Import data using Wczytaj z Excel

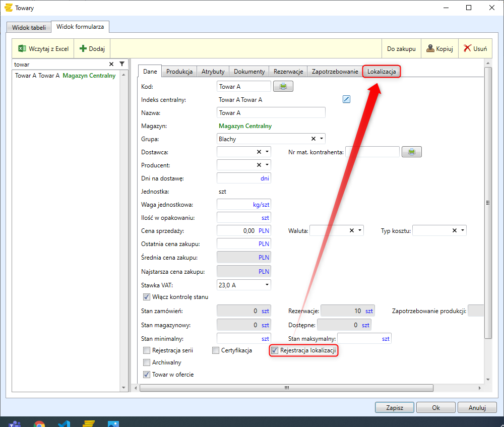(43, 49)
